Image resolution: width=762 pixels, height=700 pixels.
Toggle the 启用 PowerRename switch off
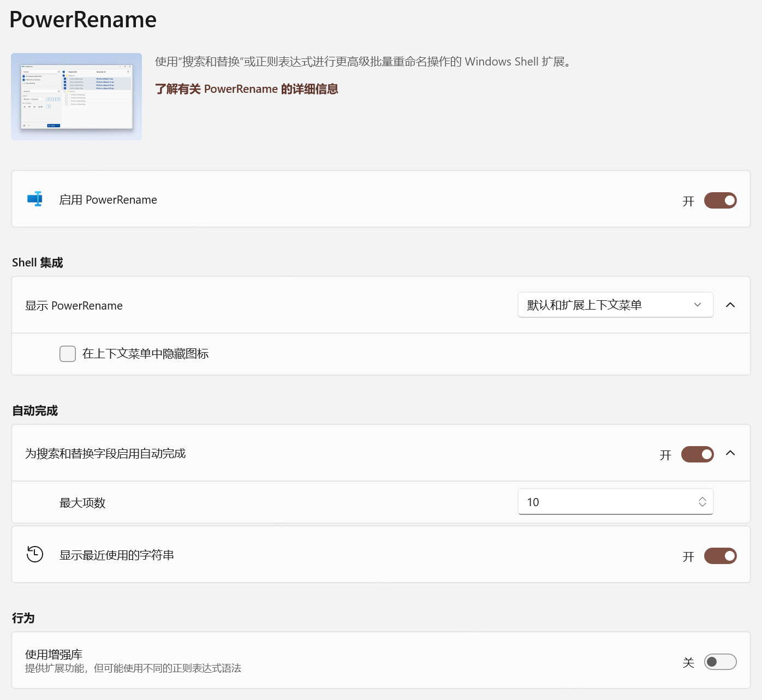[x=720, y=200]
